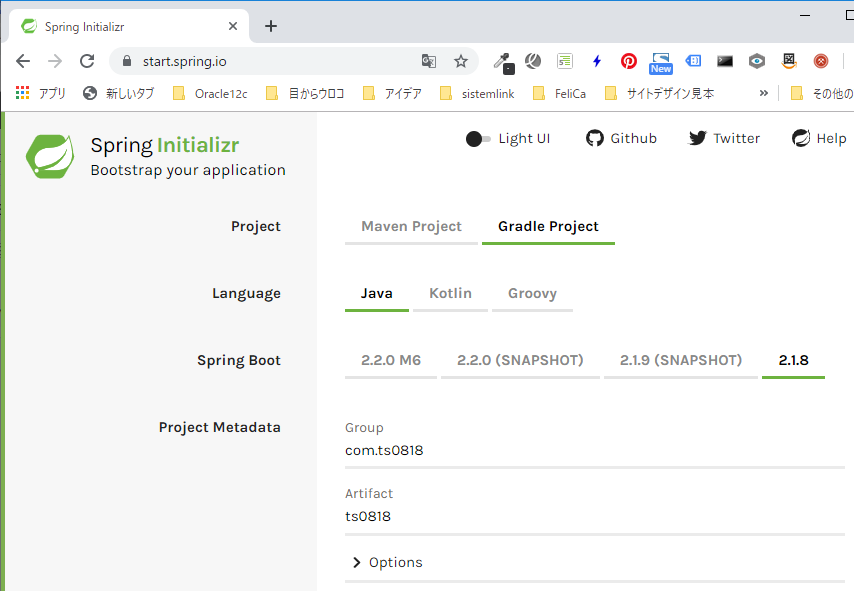Select Maven Project option

tap(411, 226)
